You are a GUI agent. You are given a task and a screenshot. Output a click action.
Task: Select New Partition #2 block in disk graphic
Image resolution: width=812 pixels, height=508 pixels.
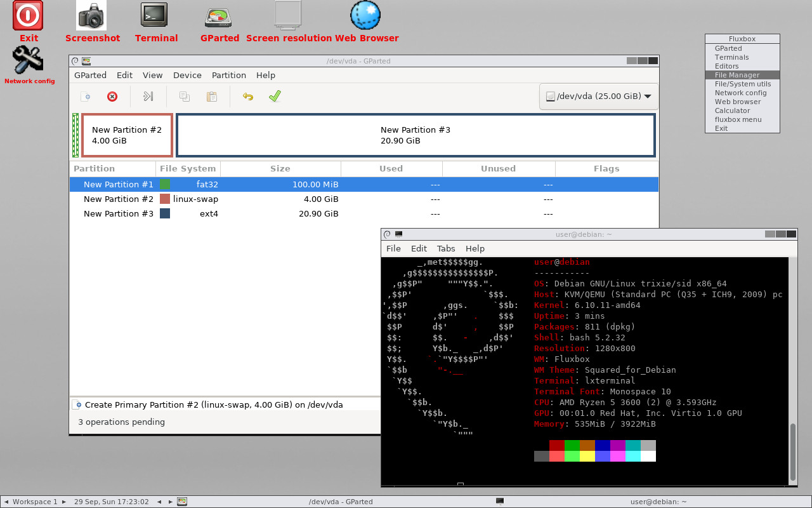127,135
